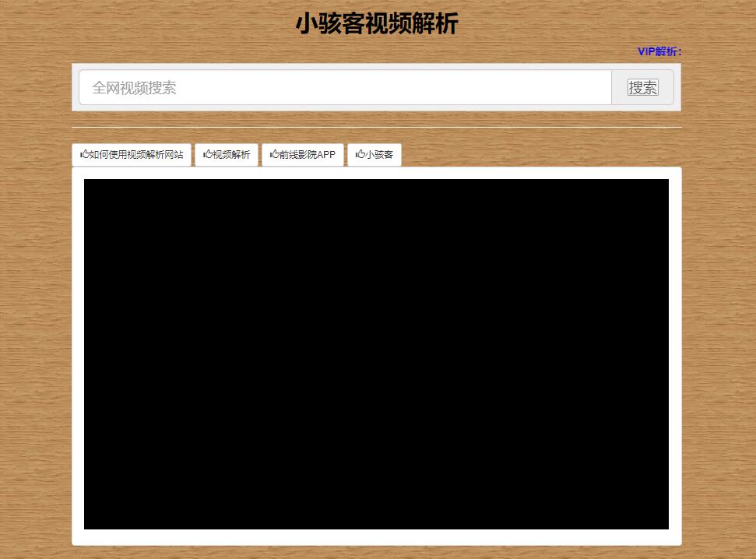The image size is (756, 559).
Task: Click the black video player area
Action: coord(376,354)
